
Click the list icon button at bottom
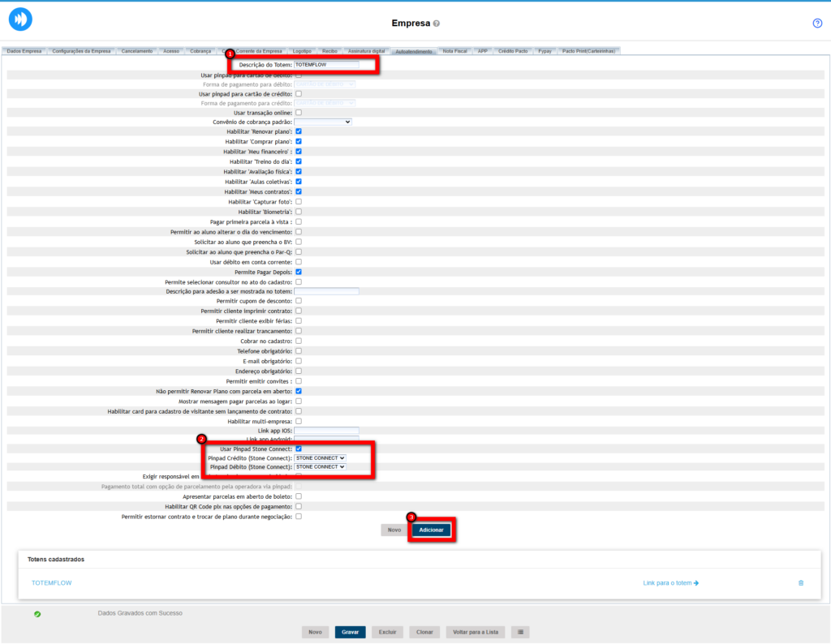519,632
